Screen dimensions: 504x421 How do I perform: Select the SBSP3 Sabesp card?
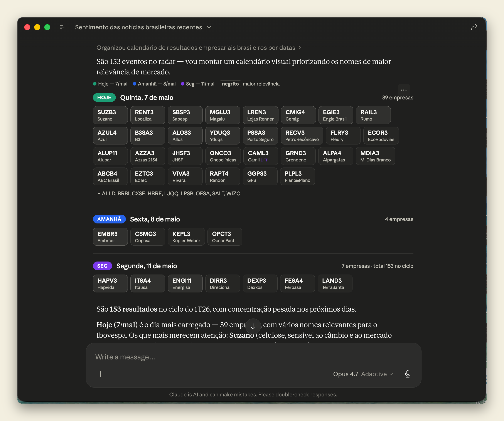(185, 115)
